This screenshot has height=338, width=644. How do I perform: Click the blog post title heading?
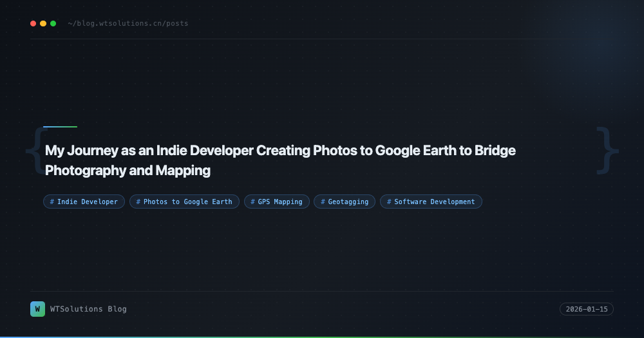tap(280, 160)
